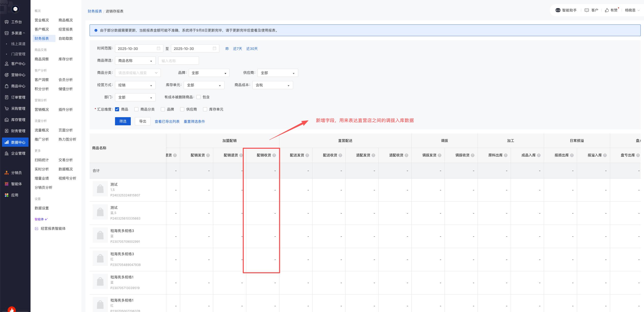This screenshot has width=644, height=312.
Task: Click help icon beside 调拨发货 column
Action: 439,155
